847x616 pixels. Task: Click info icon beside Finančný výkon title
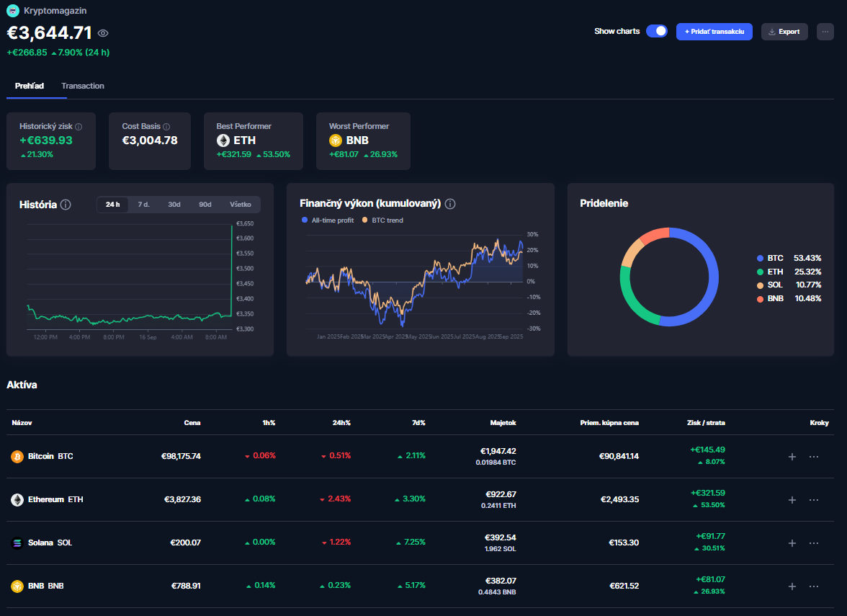[450, 204]
